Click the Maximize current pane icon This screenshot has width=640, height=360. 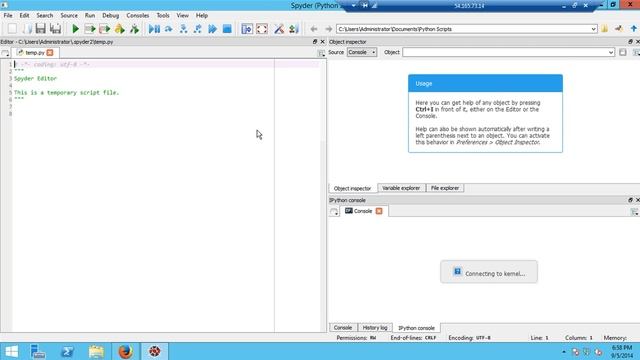pyautogui.click(x=247, y=29)
